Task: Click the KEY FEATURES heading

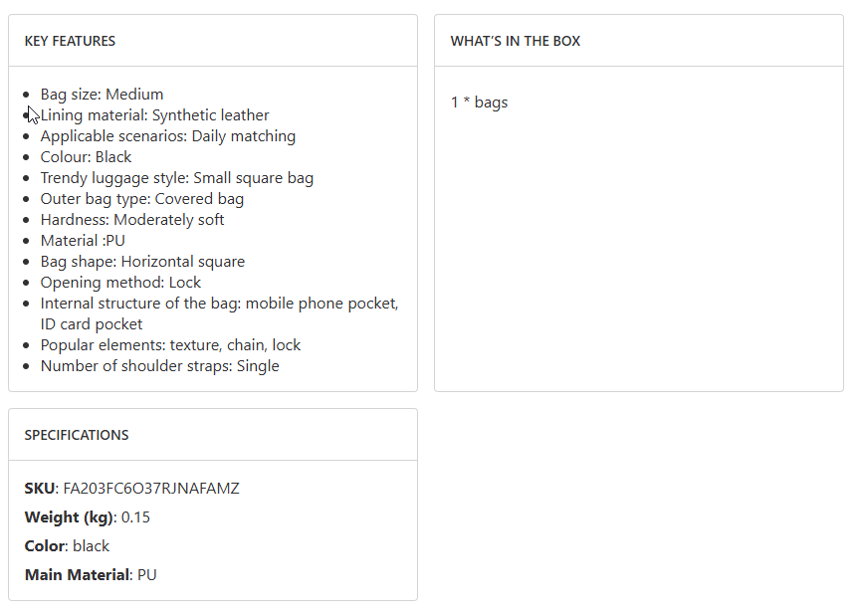Action: coord(70,41)
